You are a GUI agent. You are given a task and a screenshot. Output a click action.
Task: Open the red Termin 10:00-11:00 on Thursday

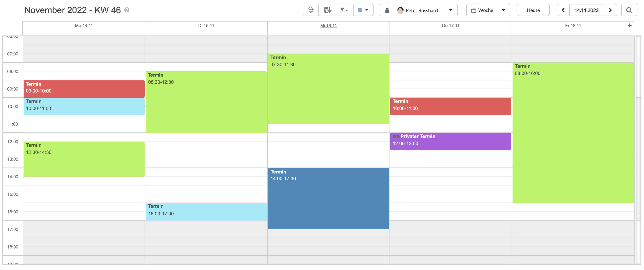tap(450, 106)
